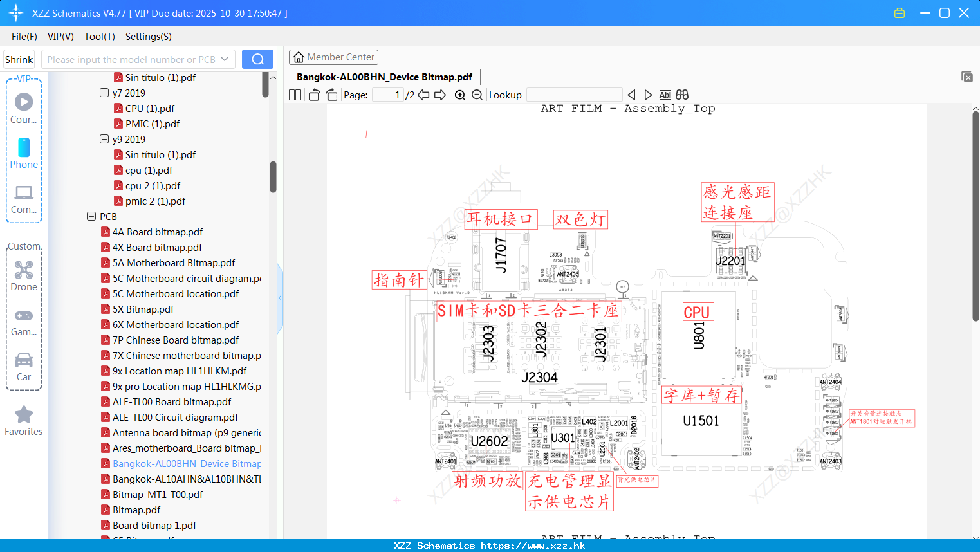Open 5A Motherboard Bitmap.pdf
The height and width of the screenshot is (552, 980).
(x=174, y=262)
